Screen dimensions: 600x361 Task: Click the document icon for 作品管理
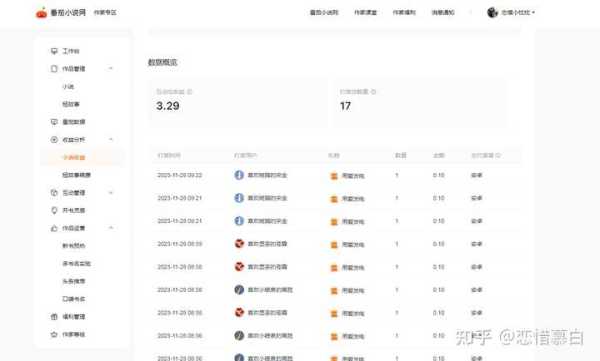pyautogui.click(x=54, y=69)
